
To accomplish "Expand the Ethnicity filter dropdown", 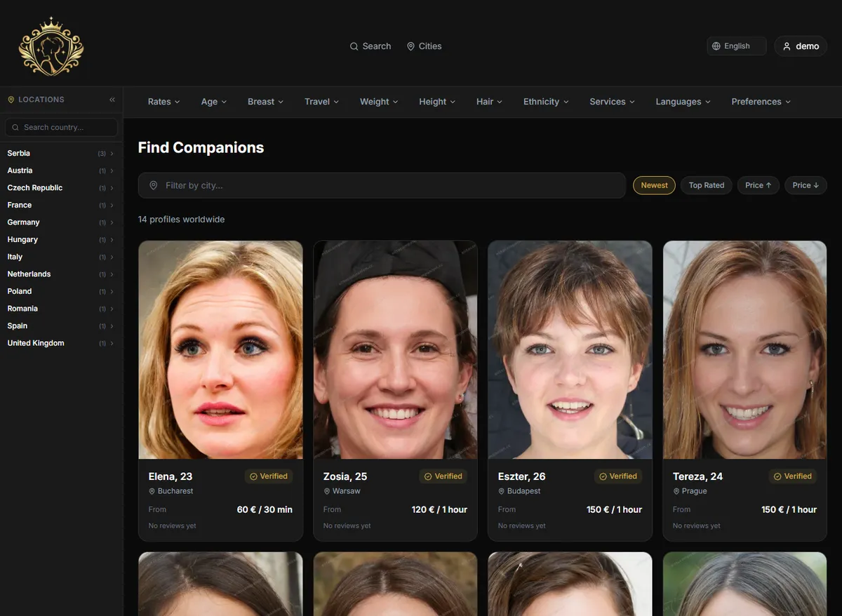I will [546, 102].
